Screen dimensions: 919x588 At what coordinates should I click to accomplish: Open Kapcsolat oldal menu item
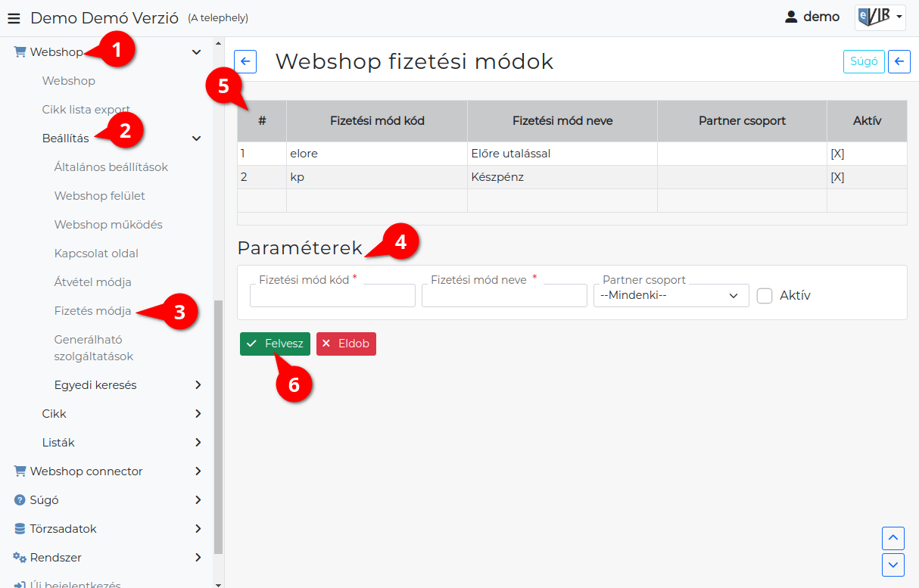coord(96,254)
